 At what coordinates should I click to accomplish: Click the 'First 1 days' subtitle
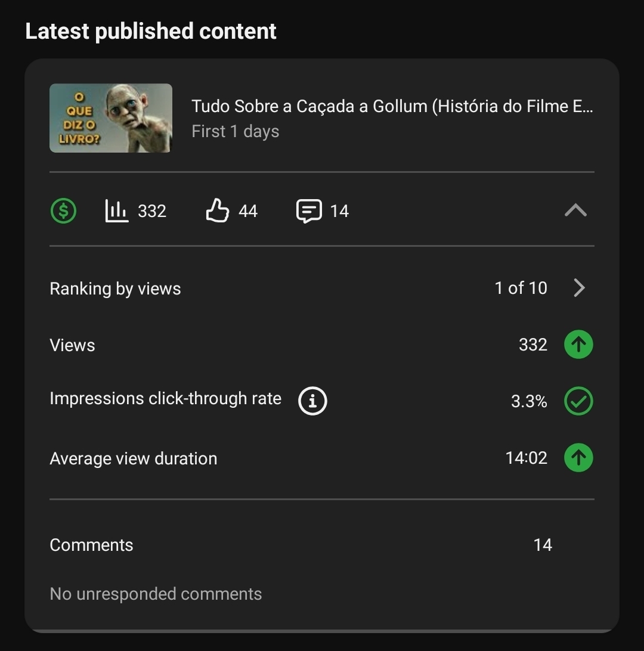[235, 131]
